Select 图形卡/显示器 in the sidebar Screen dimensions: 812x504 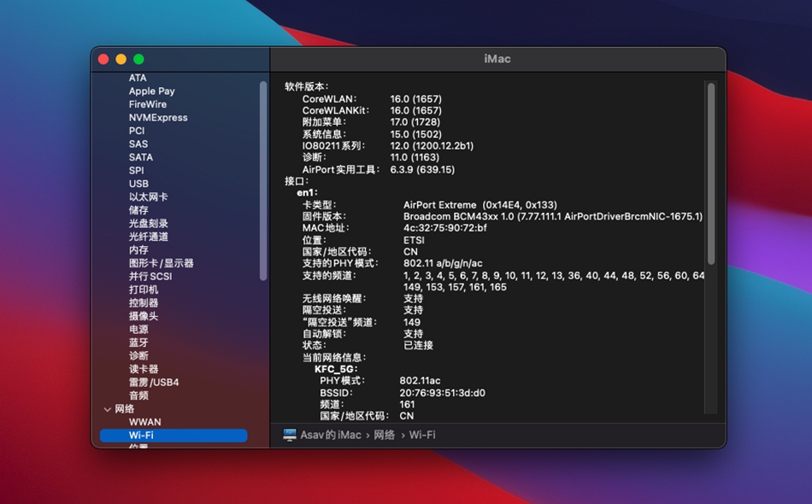(x=161, y=263)
